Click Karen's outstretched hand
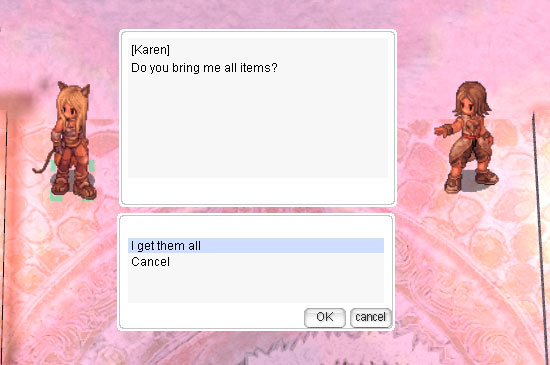The height and width of the screenshot is (365, 550). pyautogui.click(x=441, y=131)
